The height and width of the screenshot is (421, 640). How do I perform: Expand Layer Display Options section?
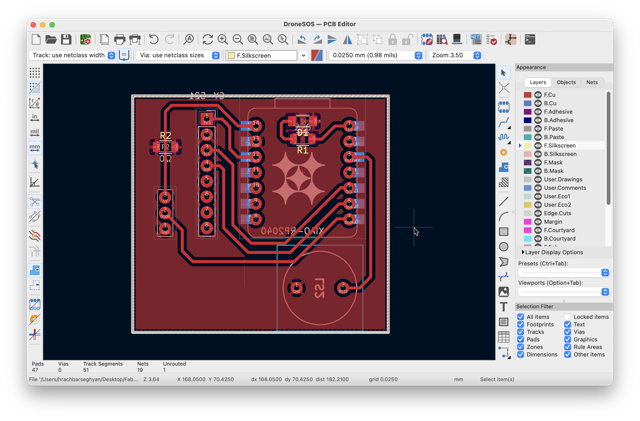pyautogui.click(x=552, y=252)
